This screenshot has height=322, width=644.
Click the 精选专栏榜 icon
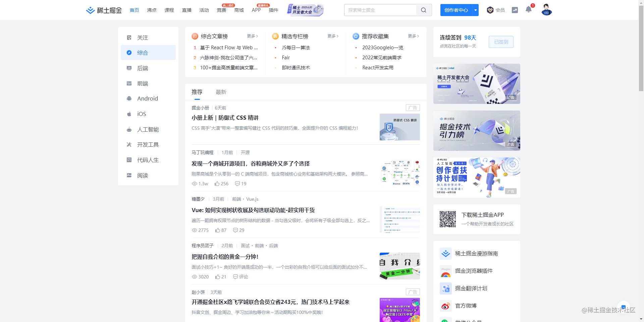(275, 36)
